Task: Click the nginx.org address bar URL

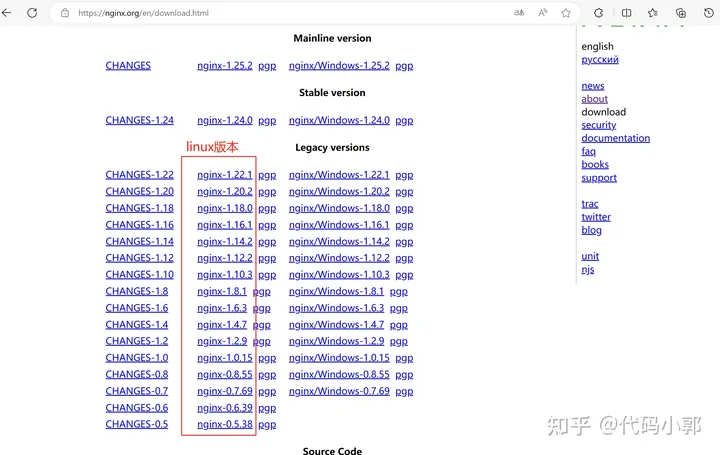Action: pos(143,13)
